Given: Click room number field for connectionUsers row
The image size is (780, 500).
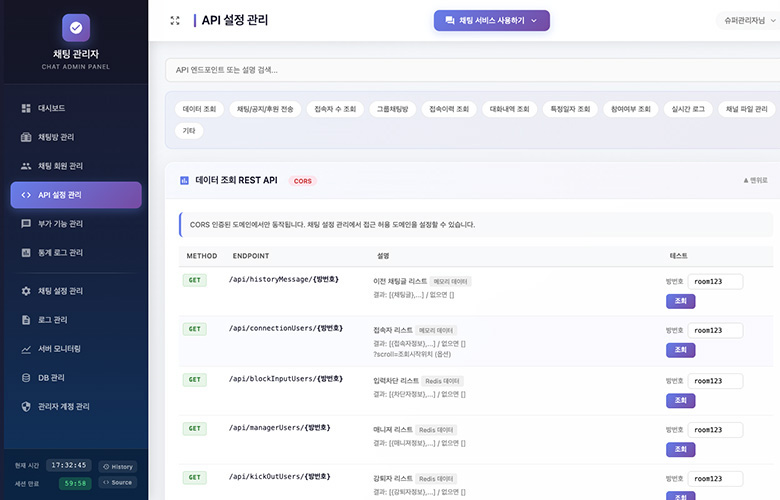Looking at the screenshot, I should tap(715, 330).
